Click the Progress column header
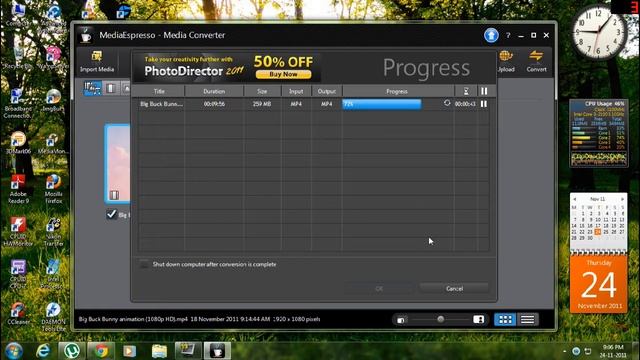The height and width of the screenshot is (360, 640). click(x=397, y=91)
